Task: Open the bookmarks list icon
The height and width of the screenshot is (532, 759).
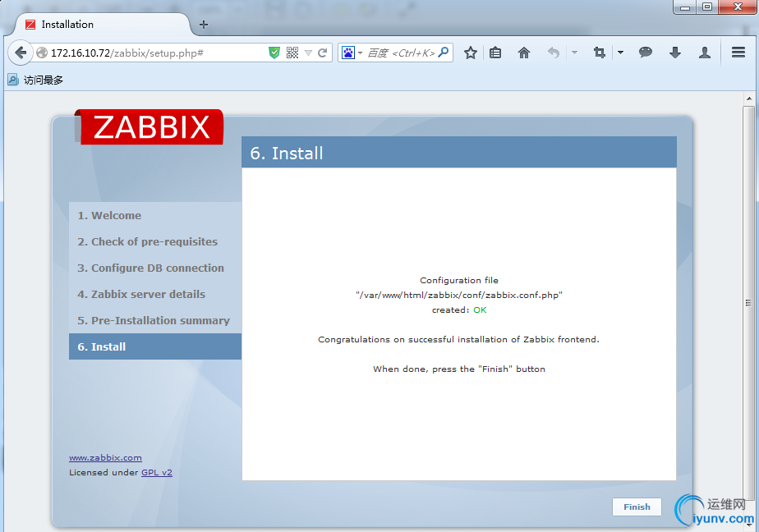Action: [x=494, y=53]
